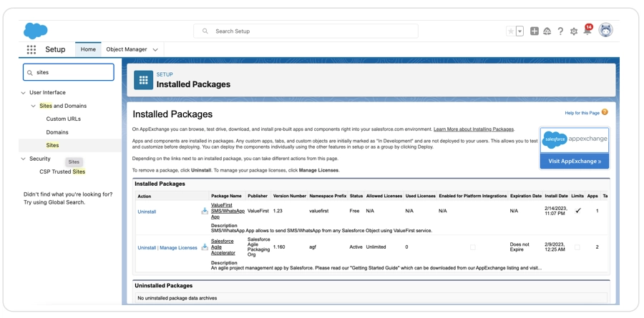Open the global actions plus icon

tap(534, 31)
